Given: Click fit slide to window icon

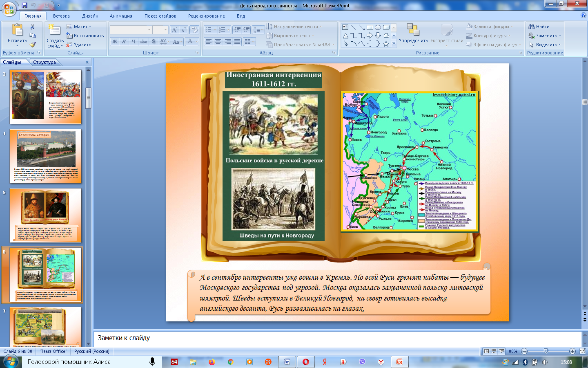Looking at the screenshot, I should coord(582,351).
